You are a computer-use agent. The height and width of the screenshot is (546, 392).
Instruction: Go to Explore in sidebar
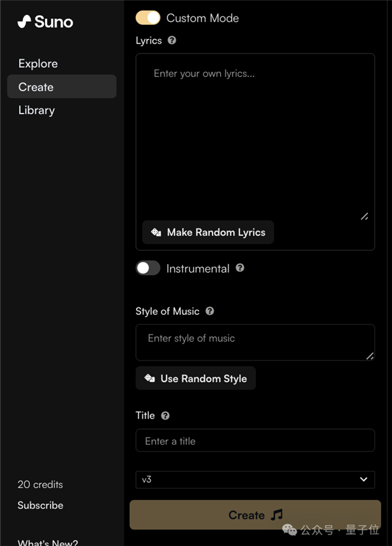coord(38,63)
